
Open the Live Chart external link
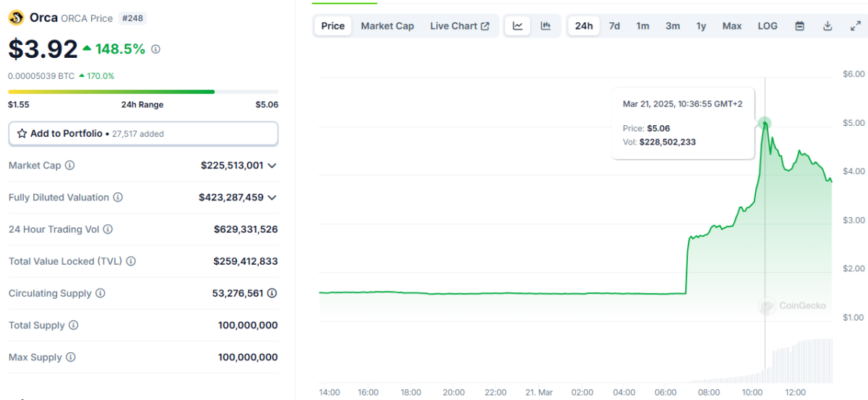pos(460,26)
